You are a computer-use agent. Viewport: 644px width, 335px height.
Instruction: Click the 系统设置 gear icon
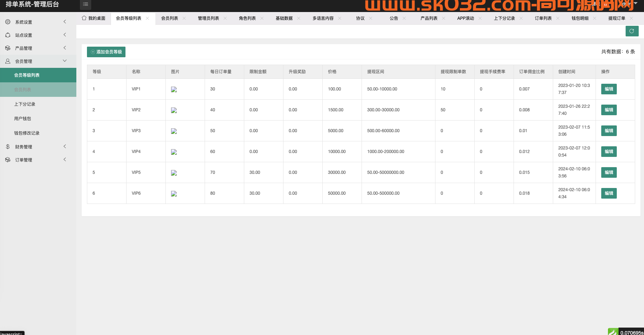pyautogui.click(x=8, y=22)
